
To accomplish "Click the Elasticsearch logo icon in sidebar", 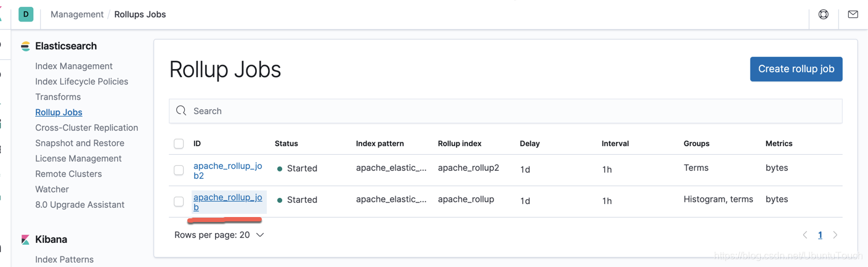I will (25, 46).
